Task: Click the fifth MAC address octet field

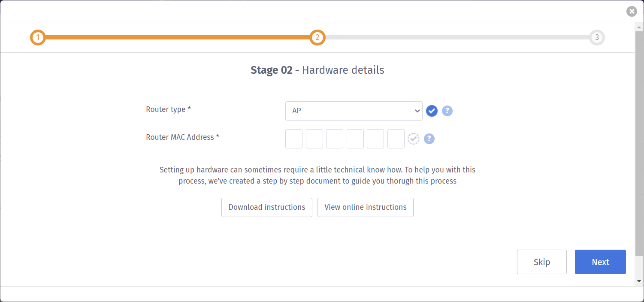Action: point(375,139)
